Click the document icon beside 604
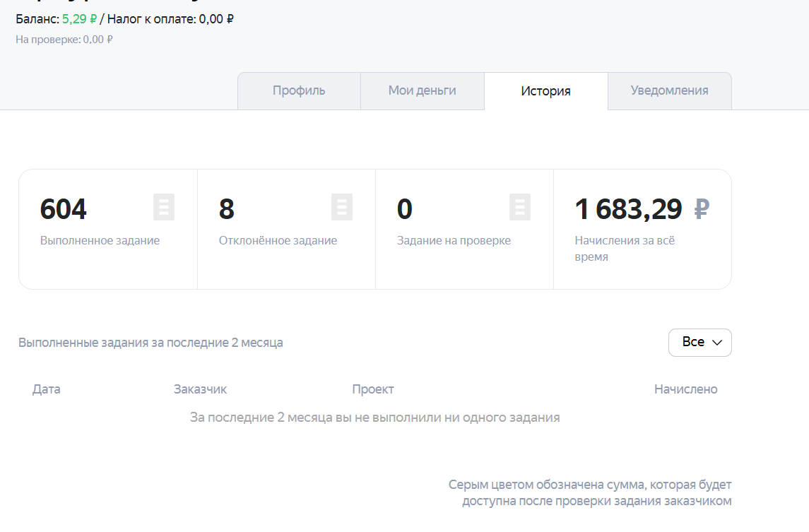Screen dimensions: 809x532 164,207
